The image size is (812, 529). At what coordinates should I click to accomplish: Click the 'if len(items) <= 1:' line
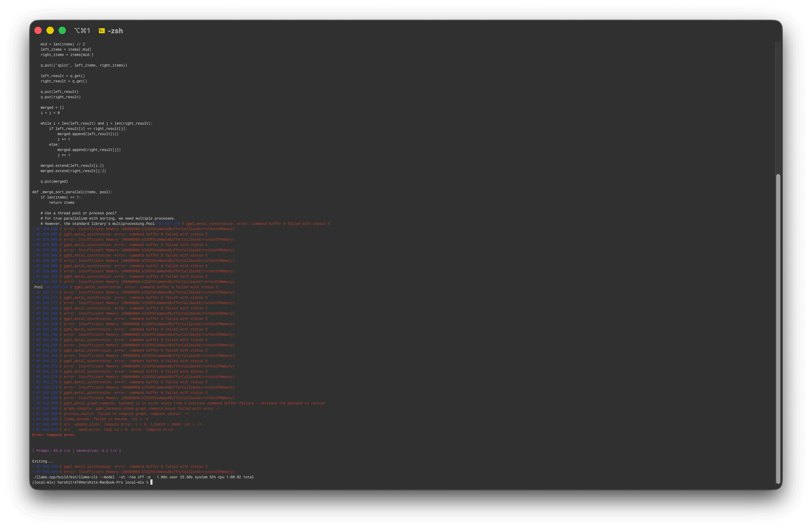[61, 198]
